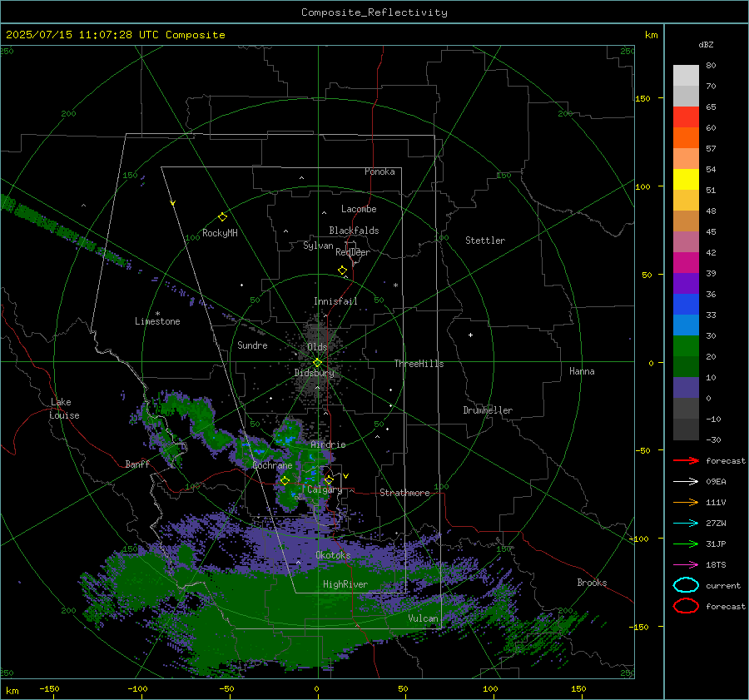Click the Lacombe town label

point(359,209)
